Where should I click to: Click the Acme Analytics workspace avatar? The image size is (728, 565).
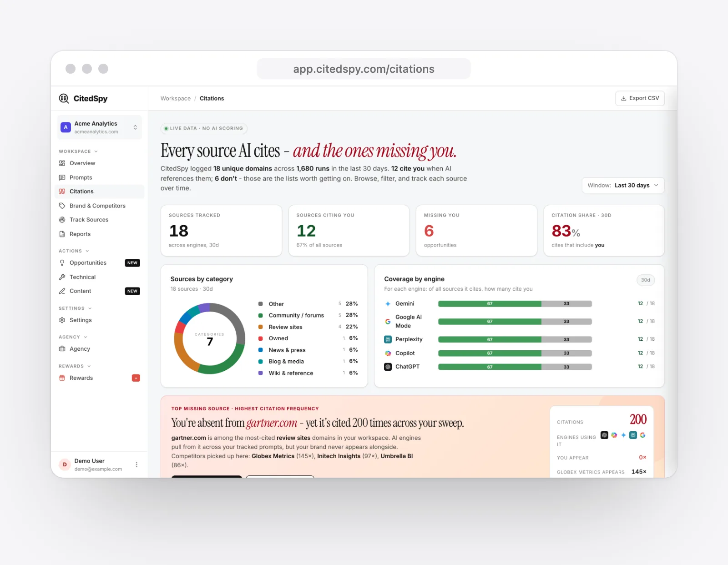pyautogui.click(x=66, y=127)
